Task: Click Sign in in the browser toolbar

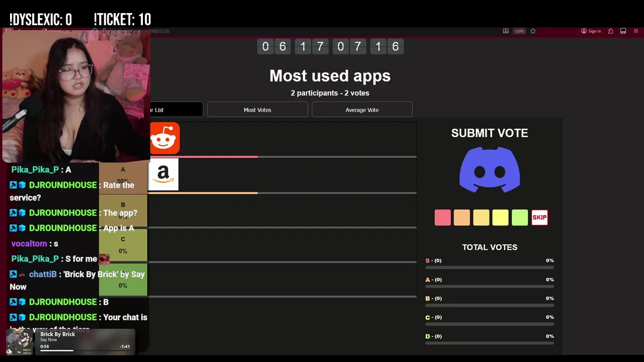Action: coord(591,31)
